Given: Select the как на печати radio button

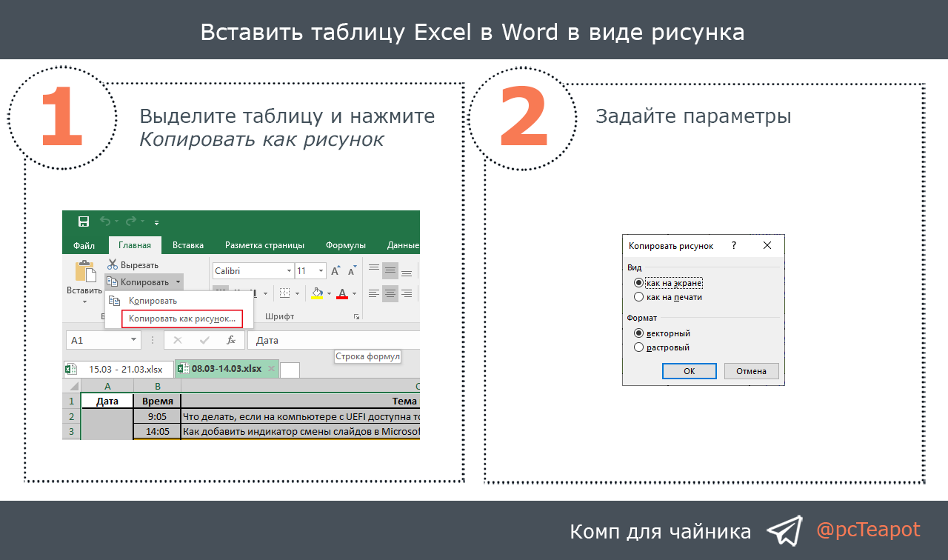Looking at the screenshot, I should tap(639, 297).
